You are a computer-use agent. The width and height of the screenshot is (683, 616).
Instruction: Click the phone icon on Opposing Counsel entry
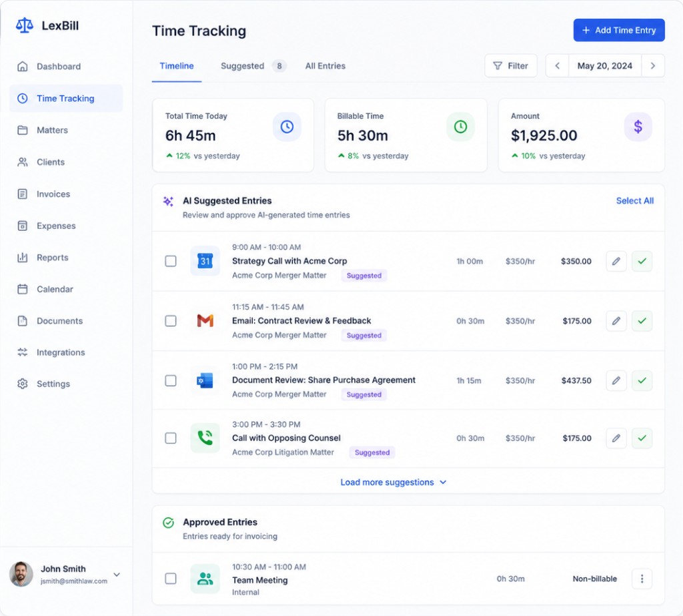pyautogui.click(x=205, y=438)
